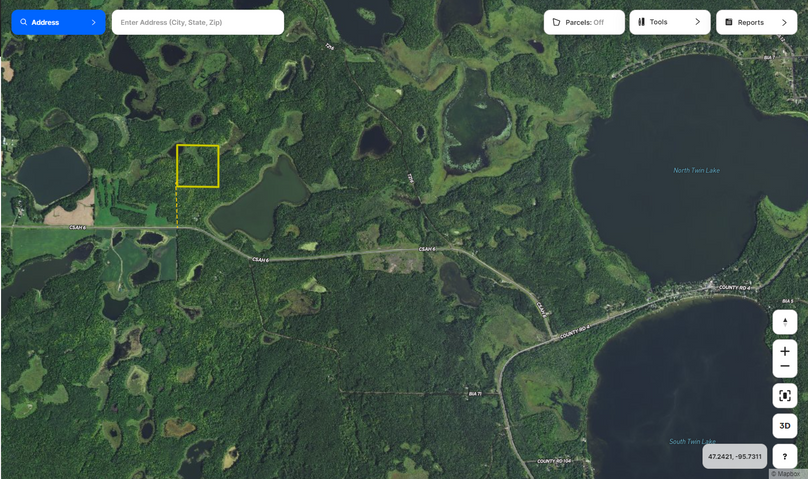Click the fit-to-parcel frame icon
The image size is (808, 479).
[x=785, y=396]
